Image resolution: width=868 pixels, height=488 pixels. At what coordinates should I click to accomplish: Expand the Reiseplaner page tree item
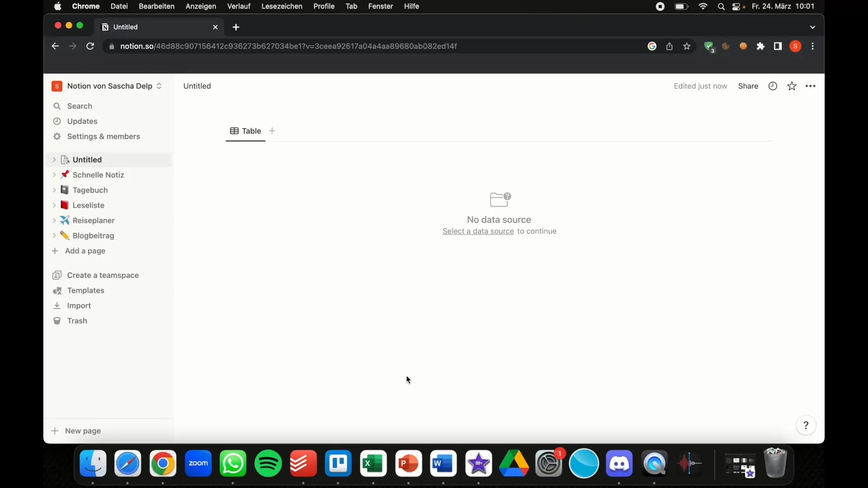pyautogui.click(x=54, y=220)
